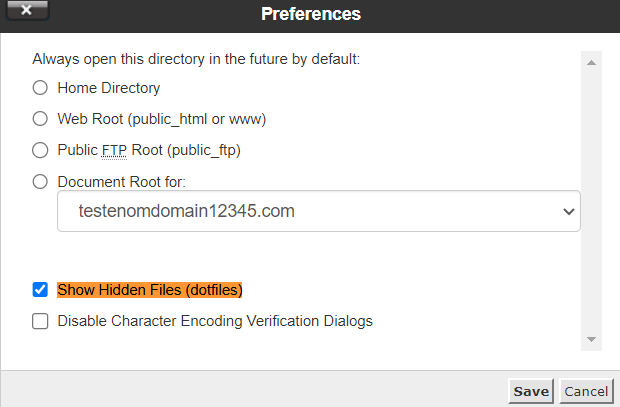The image size is (620, 407).
Task: Click the highlighted Show Hidden Files label
Action: coord(150,290)
